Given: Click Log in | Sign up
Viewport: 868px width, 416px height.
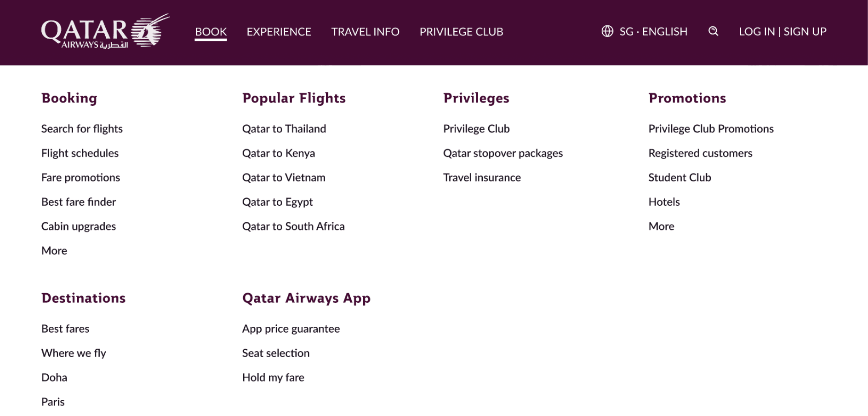Looking at the screenshot, I should pyautogui.click(x=782, y=32).
